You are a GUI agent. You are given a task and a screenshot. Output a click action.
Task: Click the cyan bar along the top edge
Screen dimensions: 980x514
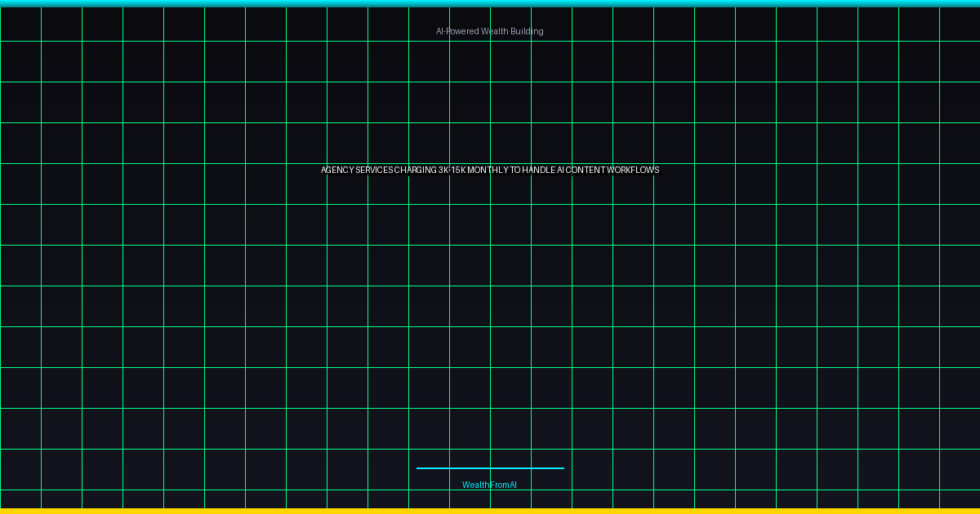(490, 3)
